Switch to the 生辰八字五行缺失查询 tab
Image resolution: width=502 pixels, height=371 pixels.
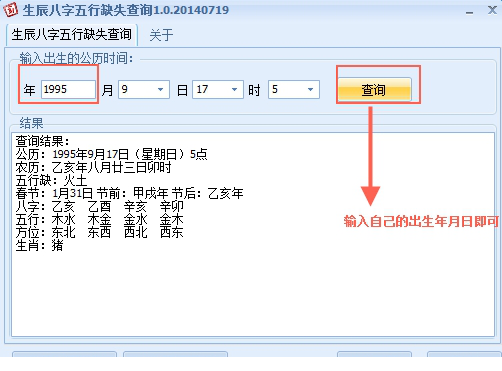pyautogui.click(x=72, y=35)
